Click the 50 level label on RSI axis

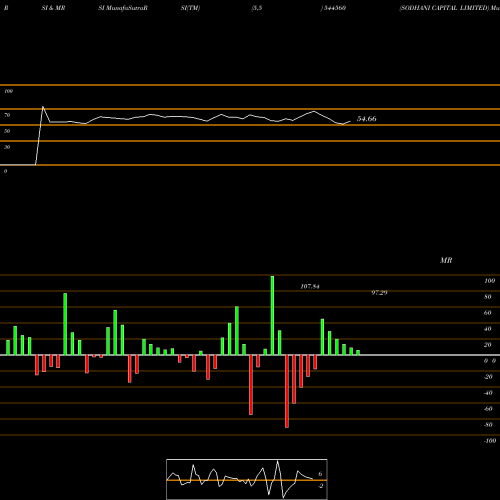[x=7, y=131]
